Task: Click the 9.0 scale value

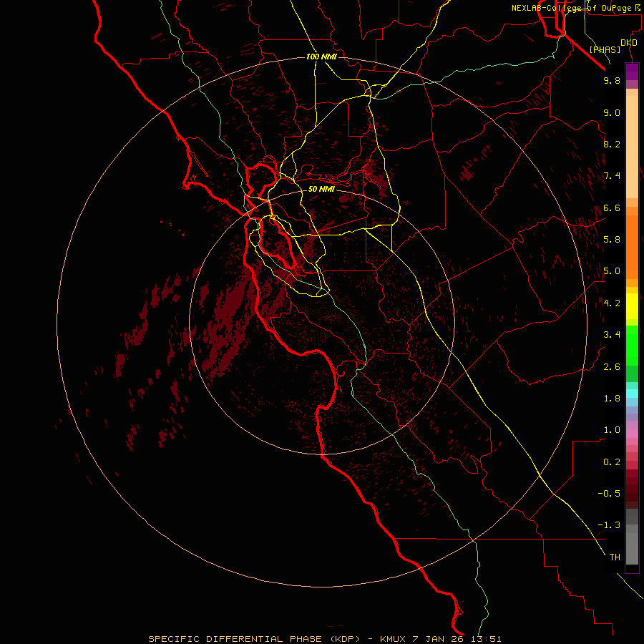Action: click(612, 112)
